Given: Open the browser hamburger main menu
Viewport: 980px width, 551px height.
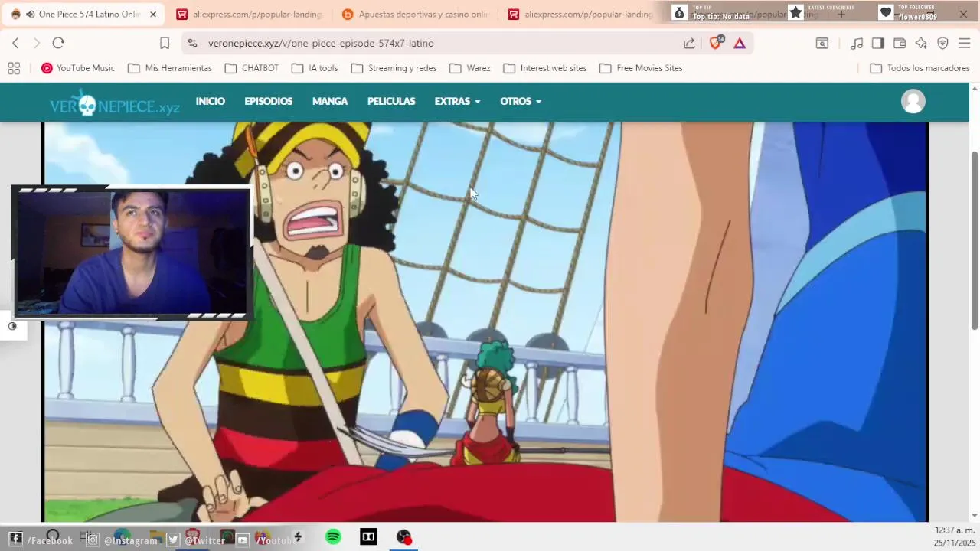Looking at the screenshot, I should coord(964,44).
